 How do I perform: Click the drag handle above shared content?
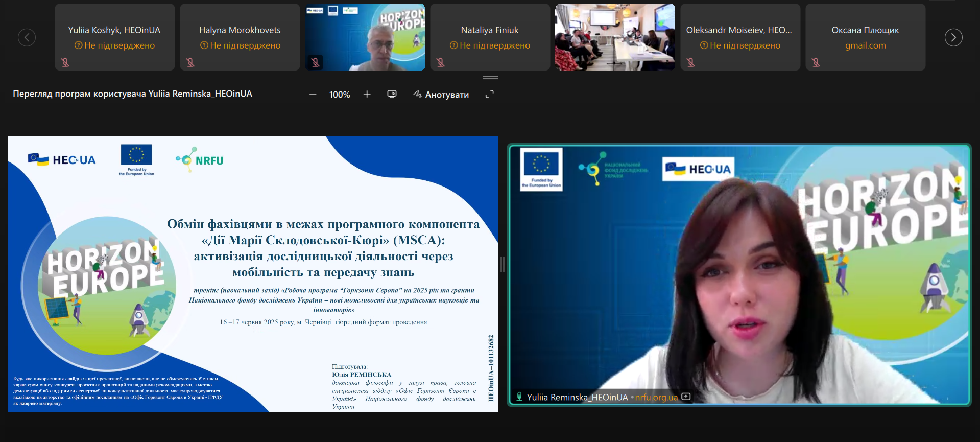[x=490, y=78]
